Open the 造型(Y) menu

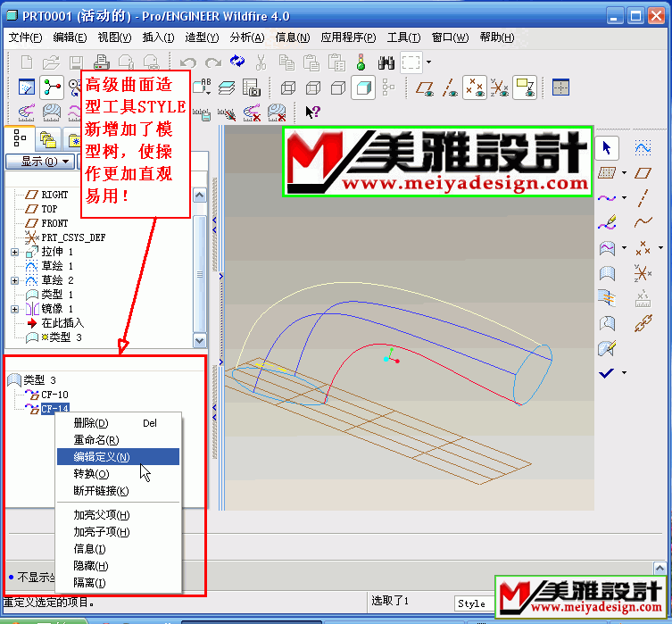[x=202, y=37]
